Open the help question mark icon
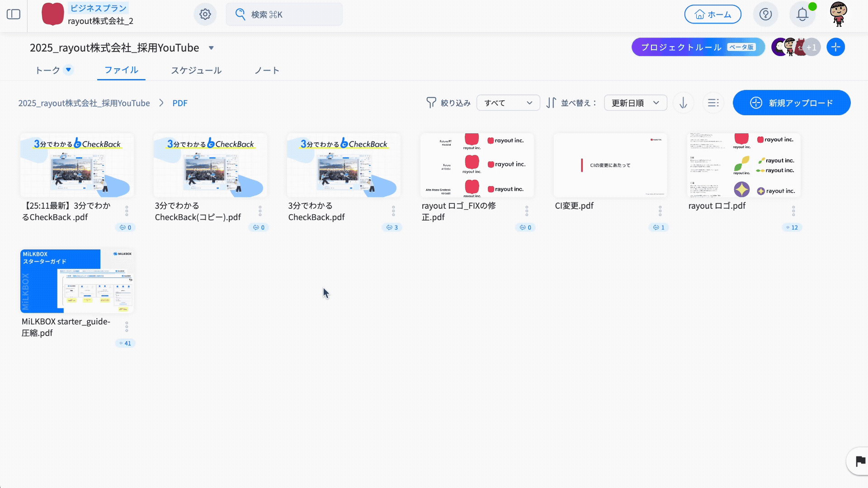868x488 pixels. click(x=765, y=14)
